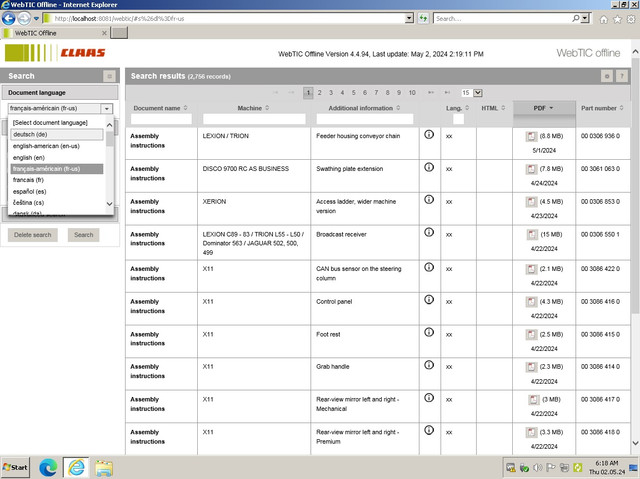Switch to WebTIC Offline browser tab
This screenshot has width=640, height=479.
(56, 33)
